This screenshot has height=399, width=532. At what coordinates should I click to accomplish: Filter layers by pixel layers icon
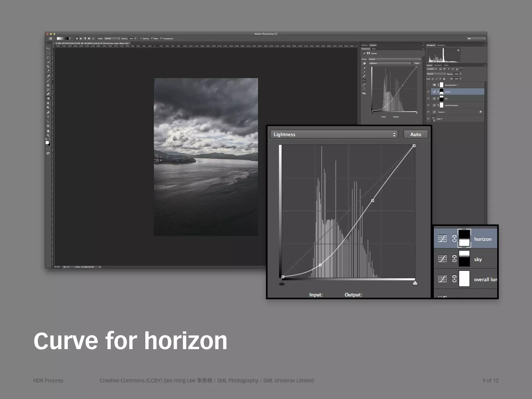point(440,69)
